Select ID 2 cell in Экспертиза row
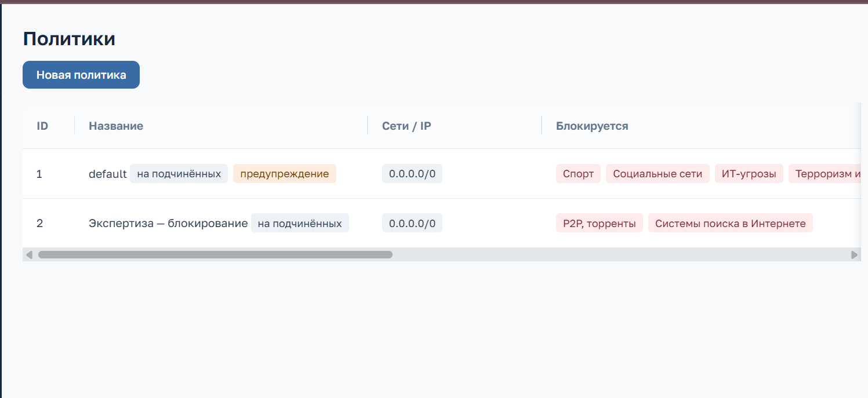Image resolution: width=868 pixels, height=398 pixels. (39, 223)
